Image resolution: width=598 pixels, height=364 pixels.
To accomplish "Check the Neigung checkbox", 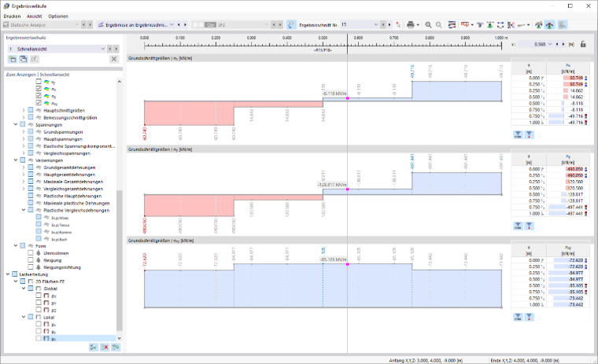I will pyautogui.click(x=31, y=260).
